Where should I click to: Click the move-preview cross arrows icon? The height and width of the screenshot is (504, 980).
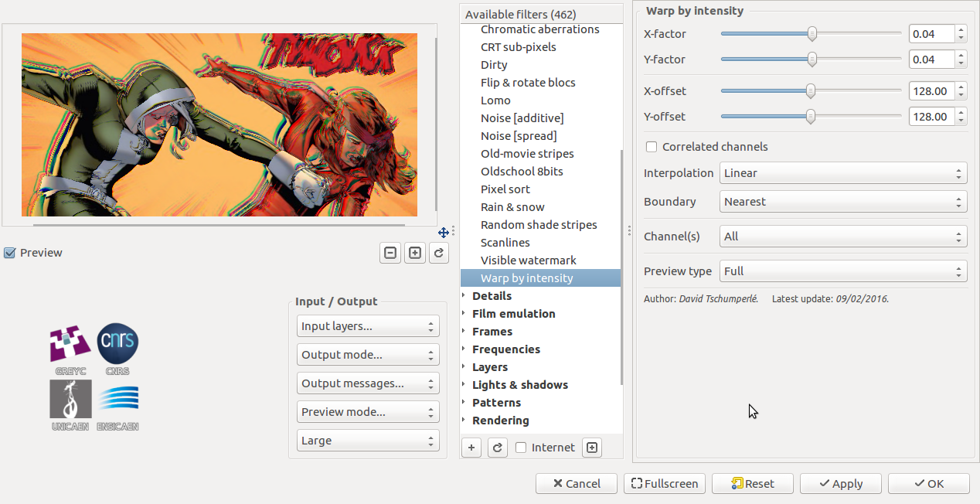[x=444, y=232]
